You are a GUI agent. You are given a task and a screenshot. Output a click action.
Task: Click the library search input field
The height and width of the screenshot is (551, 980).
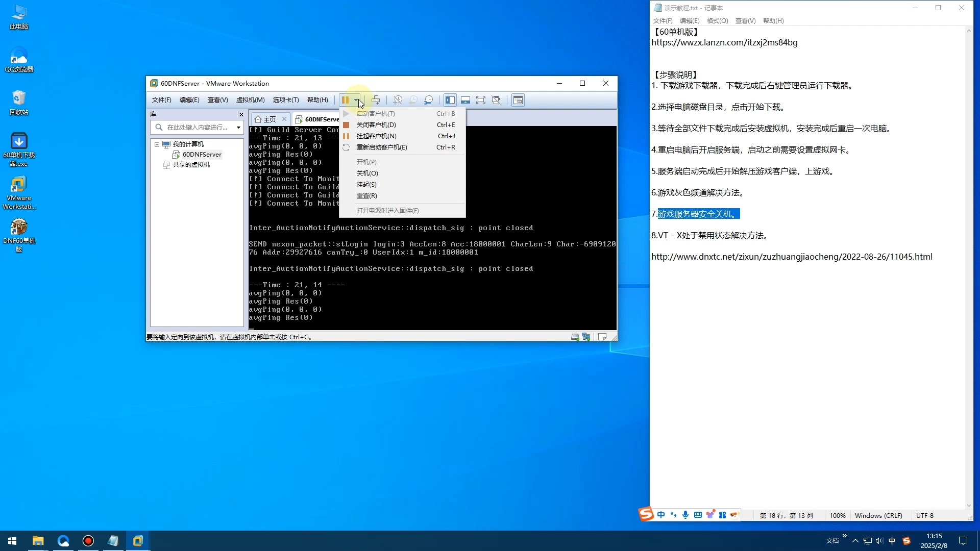(197, 128)
